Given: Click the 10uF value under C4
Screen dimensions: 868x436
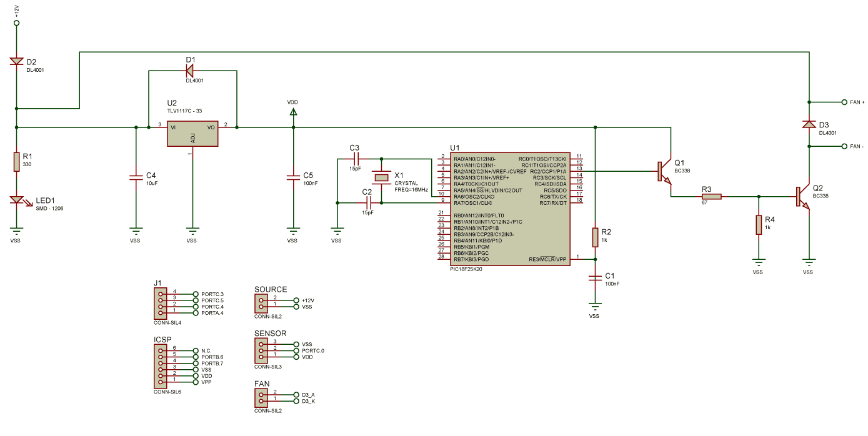Looking at the screenshot, I should coord(151,183).
